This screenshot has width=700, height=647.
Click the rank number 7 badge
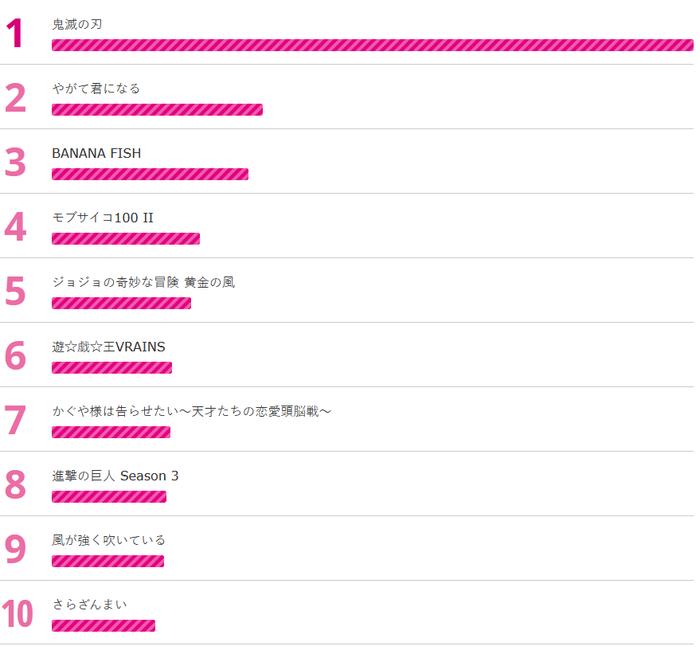coord(16,420)
